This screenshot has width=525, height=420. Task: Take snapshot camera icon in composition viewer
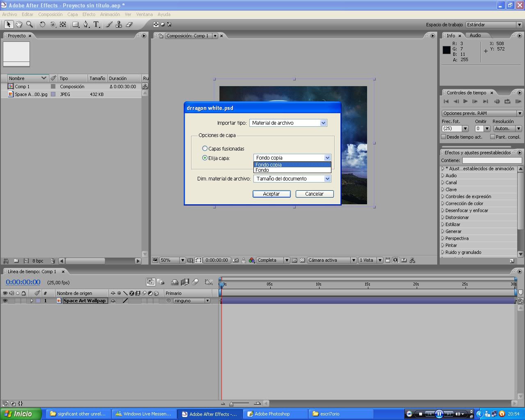pos(235,260)
